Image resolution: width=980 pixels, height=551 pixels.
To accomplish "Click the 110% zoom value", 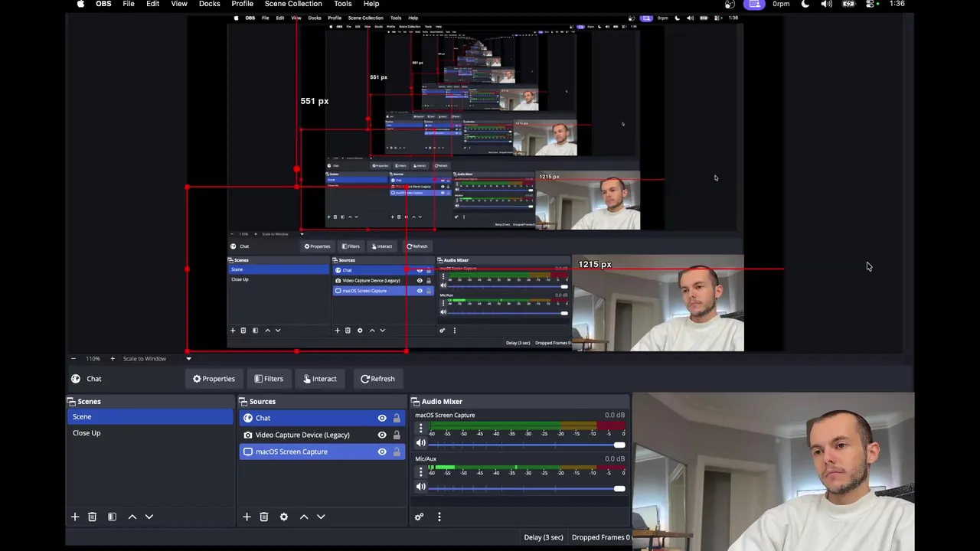I will (x=93, y=359).
